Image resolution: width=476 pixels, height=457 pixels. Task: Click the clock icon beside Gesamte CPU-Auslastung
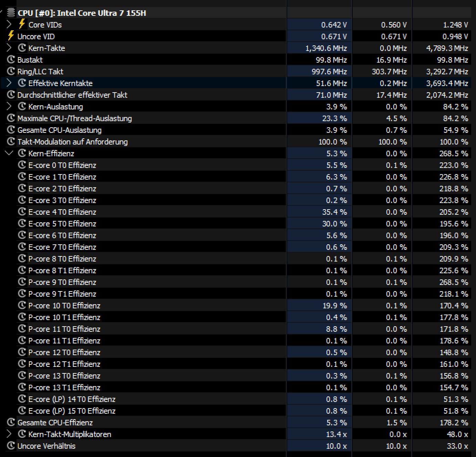click(11, 130)
